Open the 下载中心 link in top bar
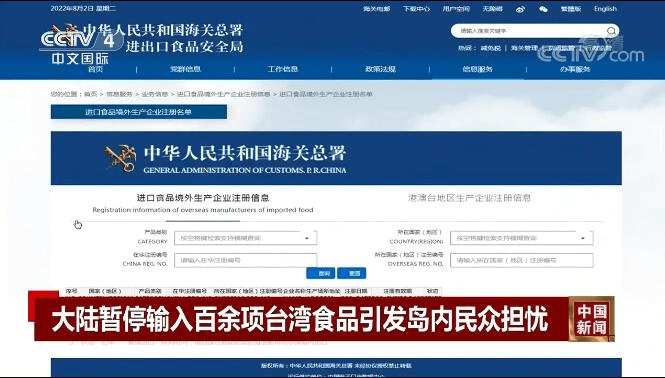 (416, 9)
